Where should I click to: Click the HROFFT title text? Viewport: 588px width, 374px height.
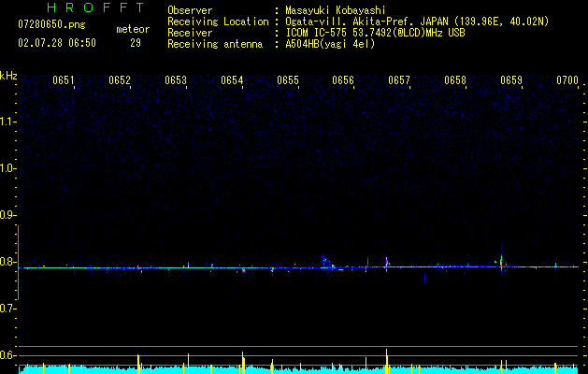click(95, 7)
